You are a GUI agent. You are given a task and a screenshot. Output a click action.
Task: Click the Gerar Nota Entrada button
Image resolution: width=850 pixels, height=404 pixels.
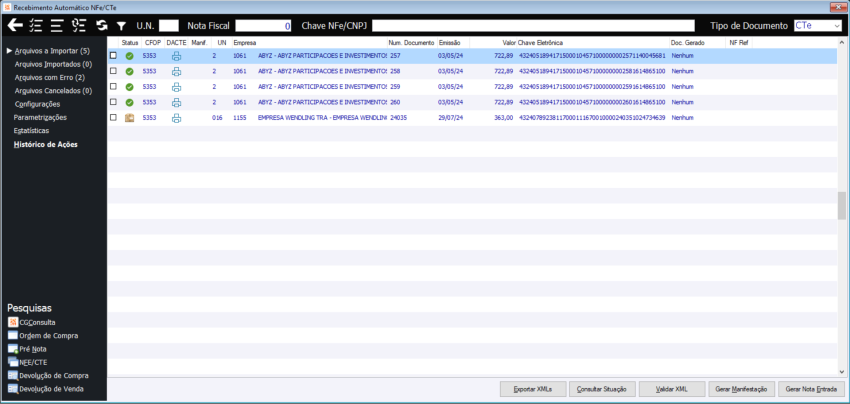coord(811,389)
